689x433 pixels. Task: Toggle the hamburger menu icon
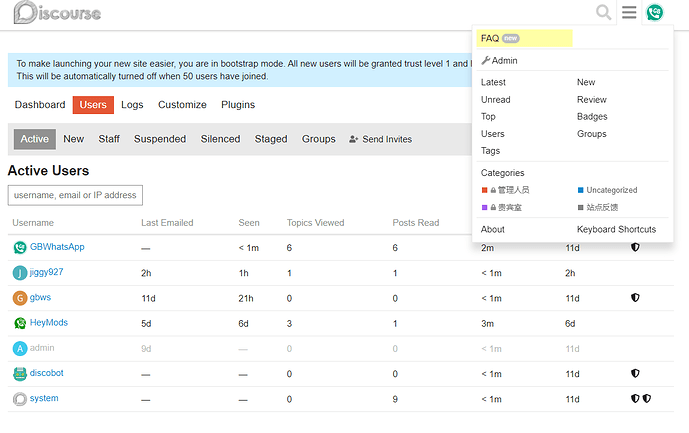[629, 12]
